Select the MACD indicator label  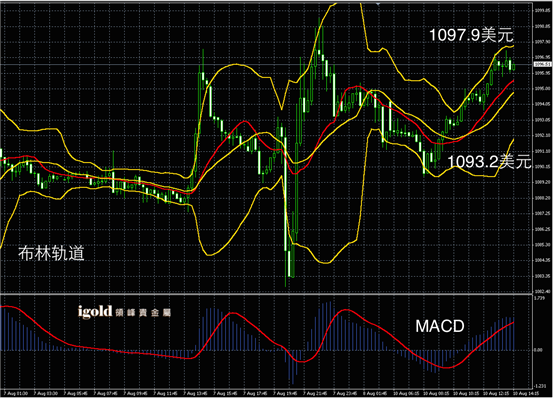(x=439, y=326)
